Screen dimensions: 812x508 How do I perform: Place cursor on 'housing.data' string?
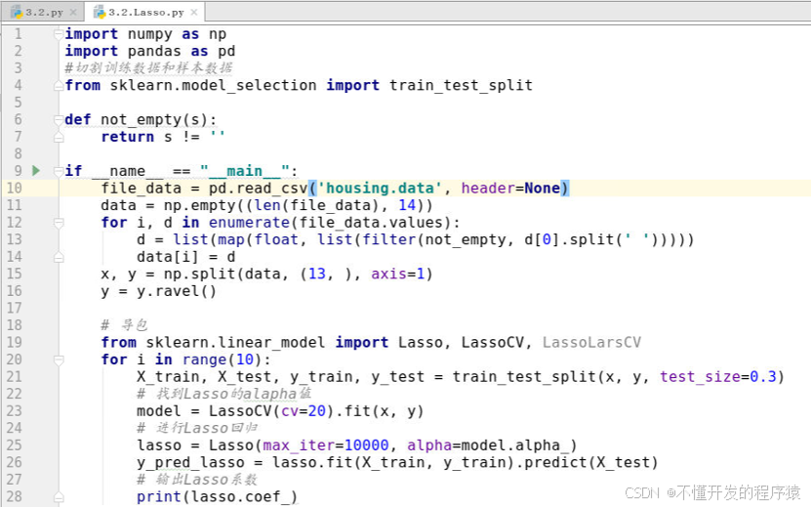coord(379,188)
